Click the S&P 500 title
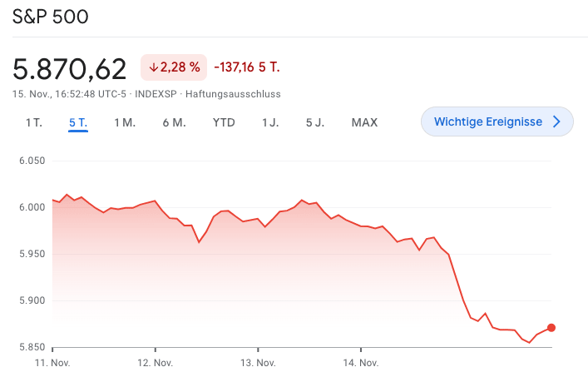Image resolution: width=588 pixels, height=377 pixels. click(50, 17)
